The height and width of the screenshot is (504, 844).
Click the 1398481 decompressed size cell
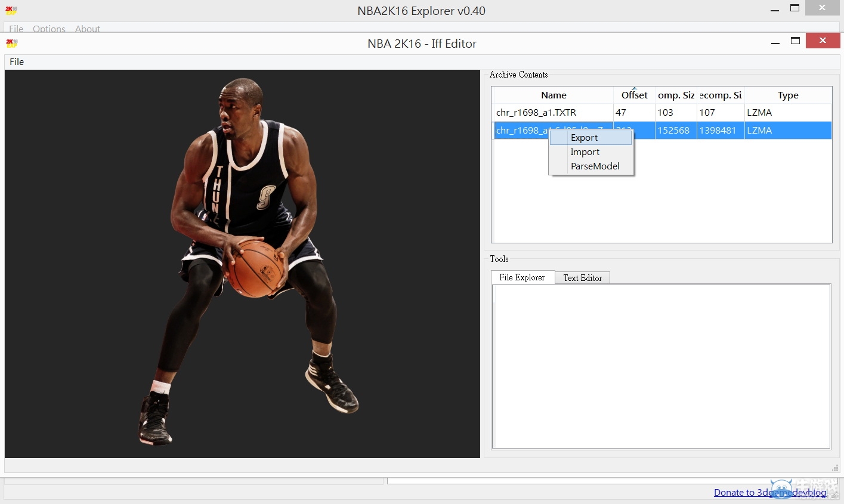721,131
